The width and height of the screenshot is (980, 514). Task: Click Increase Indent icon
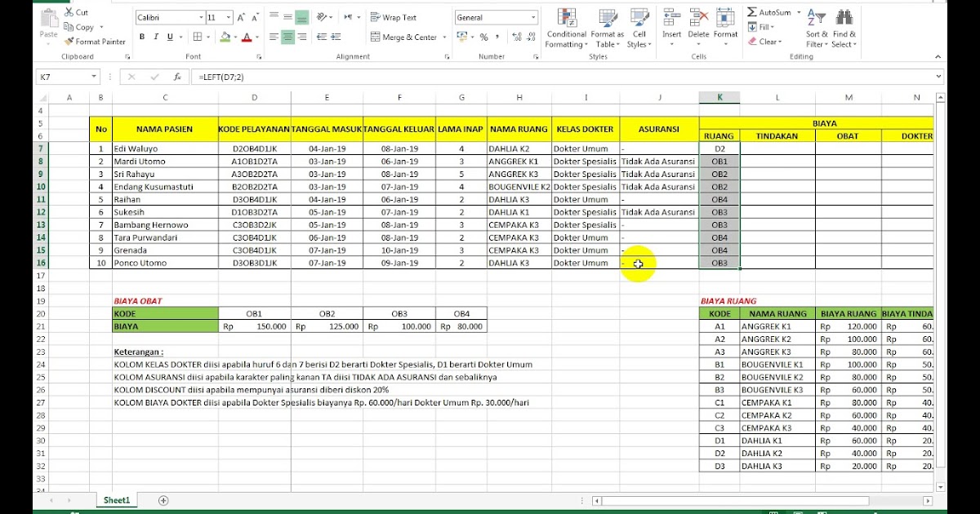point(336,37)
